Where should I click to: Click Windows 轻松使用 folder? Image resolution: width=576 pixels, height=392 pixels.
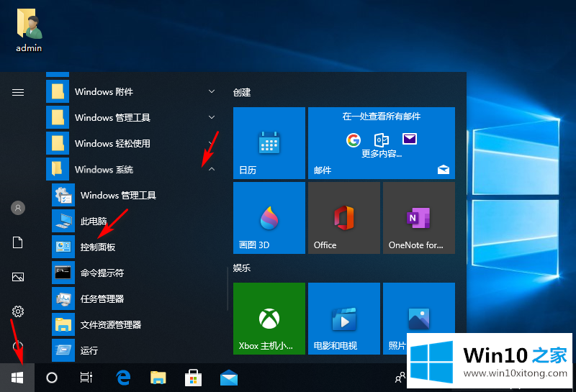[133, 143]
